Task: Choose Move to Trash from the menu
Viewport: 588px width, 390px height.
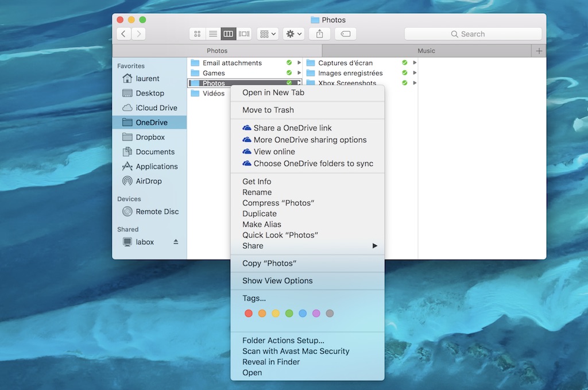Action: (270, 109)
